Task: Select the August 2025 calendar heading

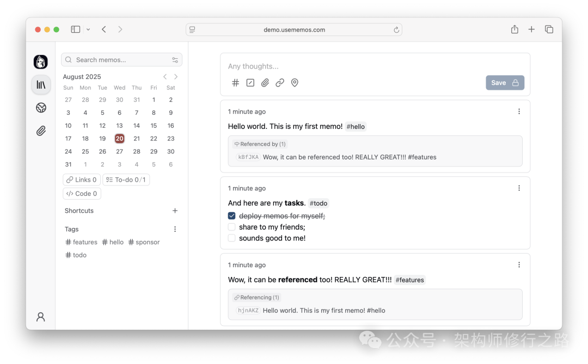Action: pos(82,77)
